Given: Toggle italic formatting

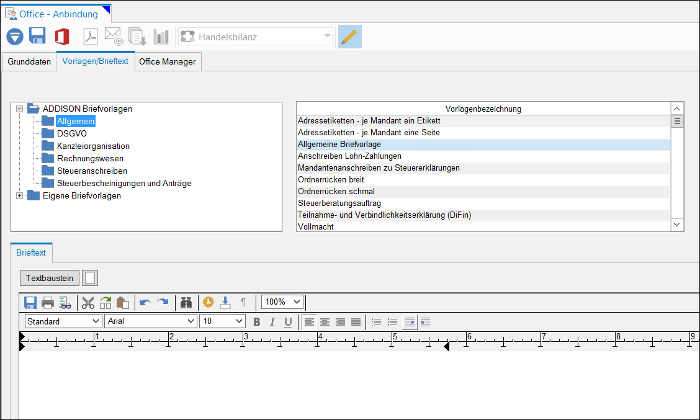Looking at the screenshot, I should [x=272, y=322].
